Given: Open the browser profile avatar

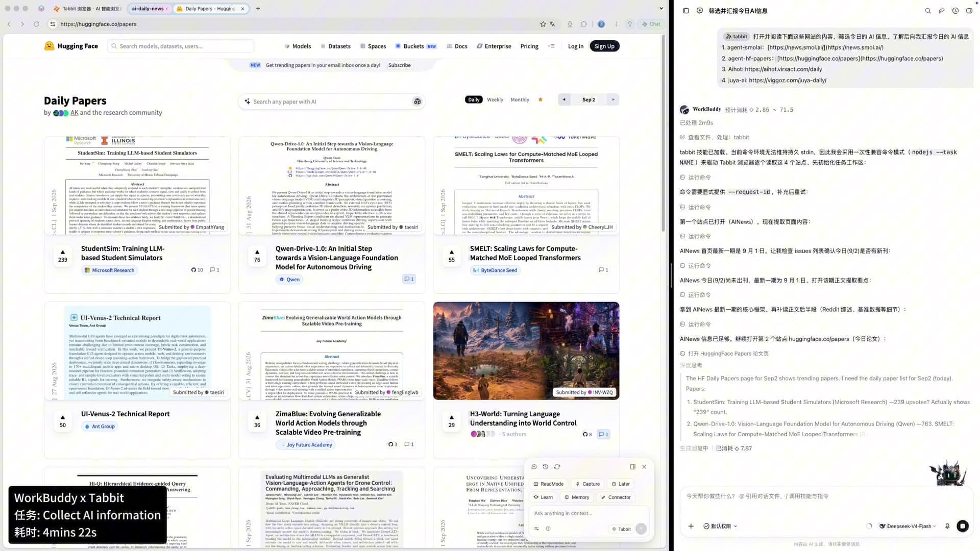Looking at the screenshot, I should point(601,24).
